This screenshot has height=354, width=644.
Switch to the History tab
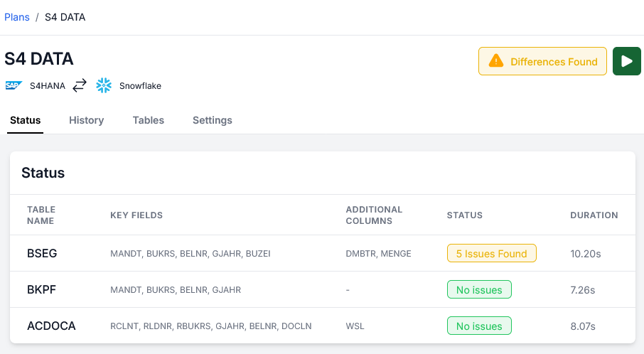click(x=86, y=120)
